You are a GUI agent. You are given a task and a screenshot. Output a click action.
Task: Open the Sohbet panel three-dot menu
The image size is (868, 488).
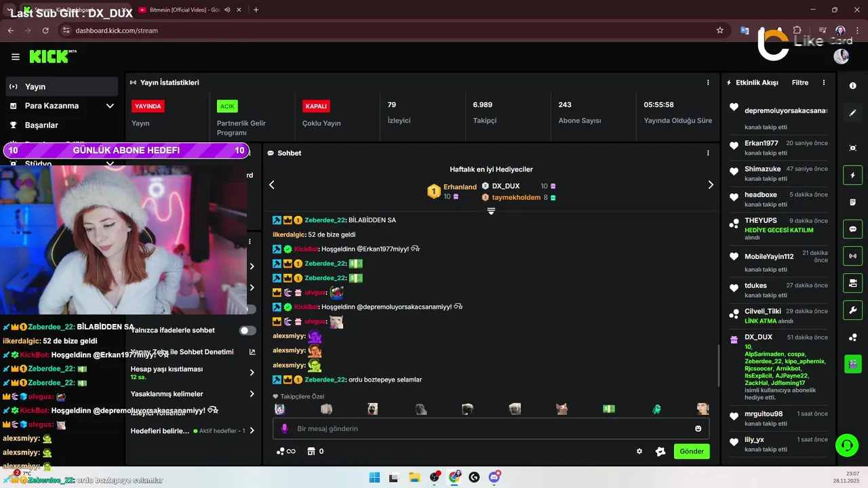708,153
